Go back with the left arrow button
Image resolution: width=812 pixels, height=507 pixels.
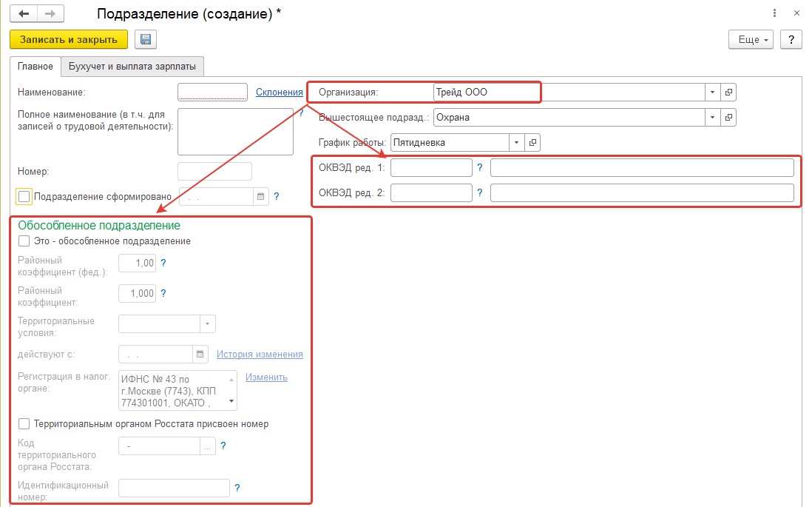click(24, 13)
